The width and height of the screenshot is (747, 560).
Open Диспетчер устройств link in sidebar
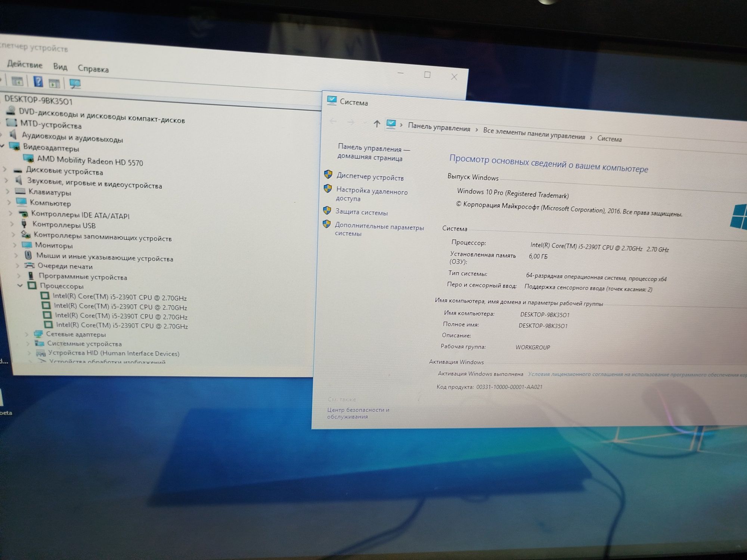[x=370, y=177]
